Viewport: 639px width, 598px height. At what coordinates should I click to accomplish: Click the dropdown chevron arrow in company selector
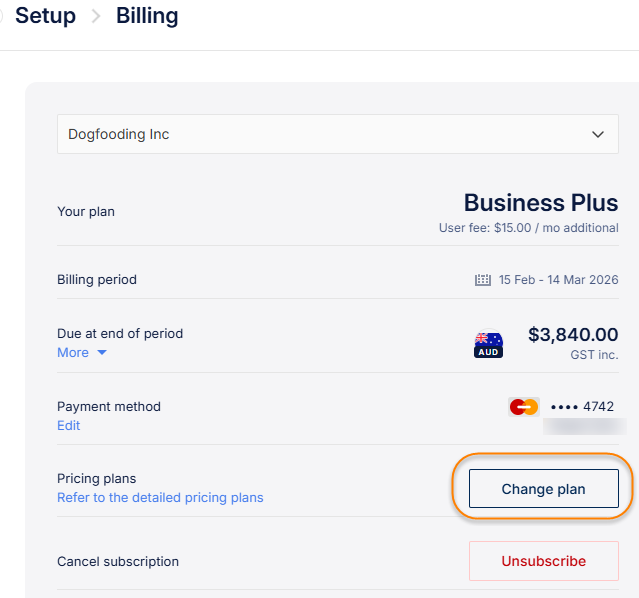598,134
